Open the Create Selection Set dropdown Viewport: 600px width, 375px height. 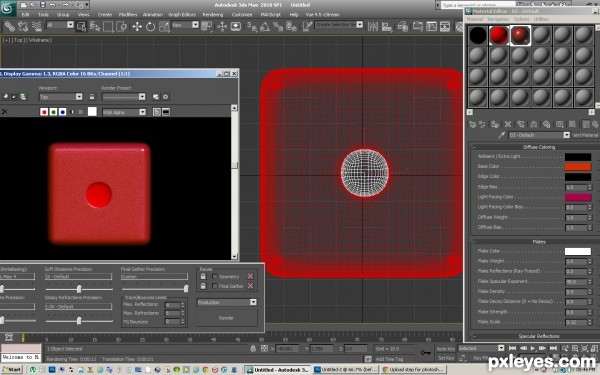pos(339,24)
